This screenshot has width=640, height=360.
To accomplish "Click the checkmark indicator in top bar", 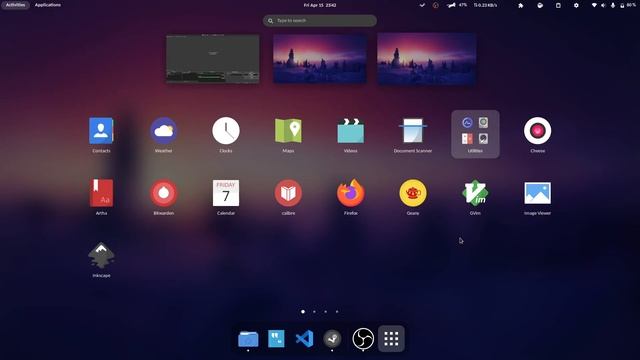I will (x=422, y=5).
